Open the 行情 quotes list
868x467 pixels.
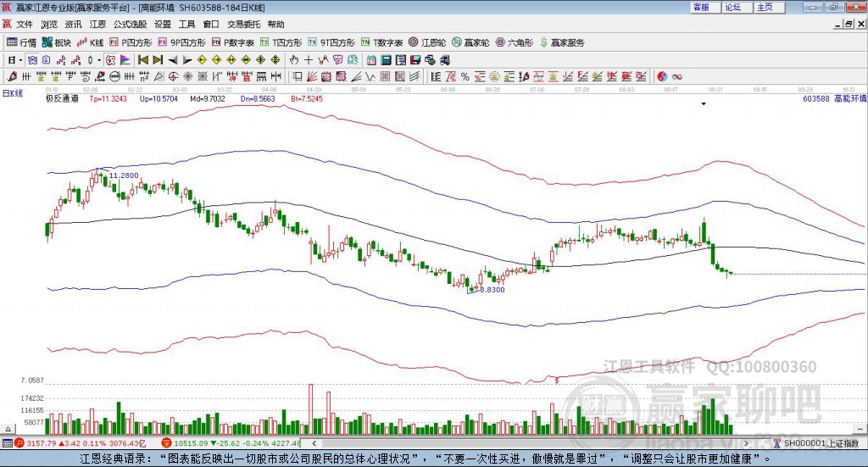point(21,42)
